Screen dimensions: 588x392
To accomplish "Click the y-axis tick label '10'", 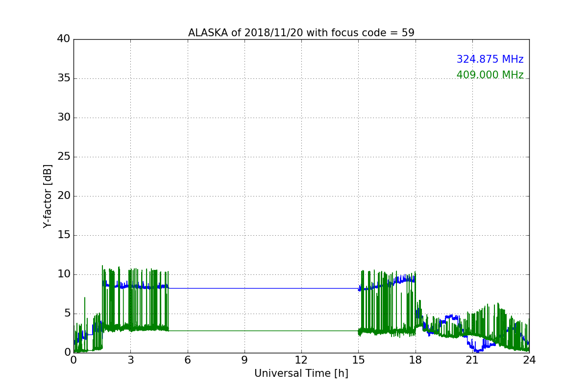I will 64,274.
